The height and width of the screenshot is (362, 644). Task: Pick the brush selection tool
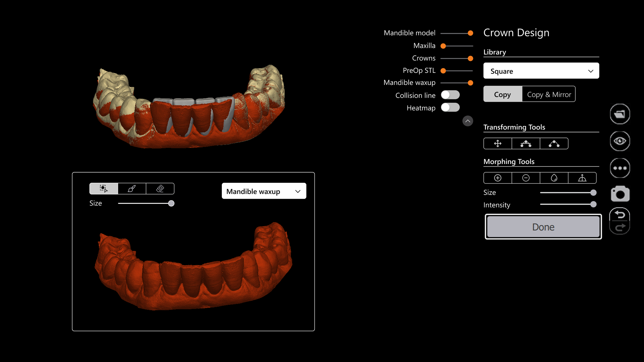click(x=132, y=189)
